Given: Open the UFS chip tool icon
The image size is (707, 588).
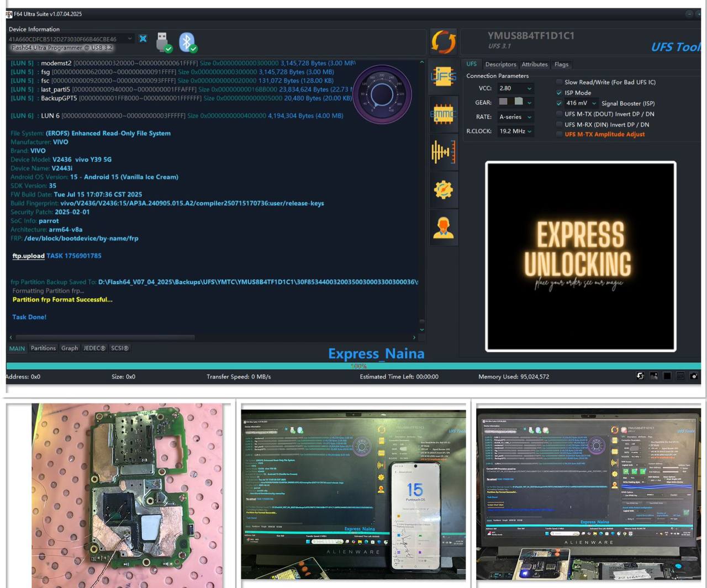Looking at the screenshot, I should tap(444, 76).
